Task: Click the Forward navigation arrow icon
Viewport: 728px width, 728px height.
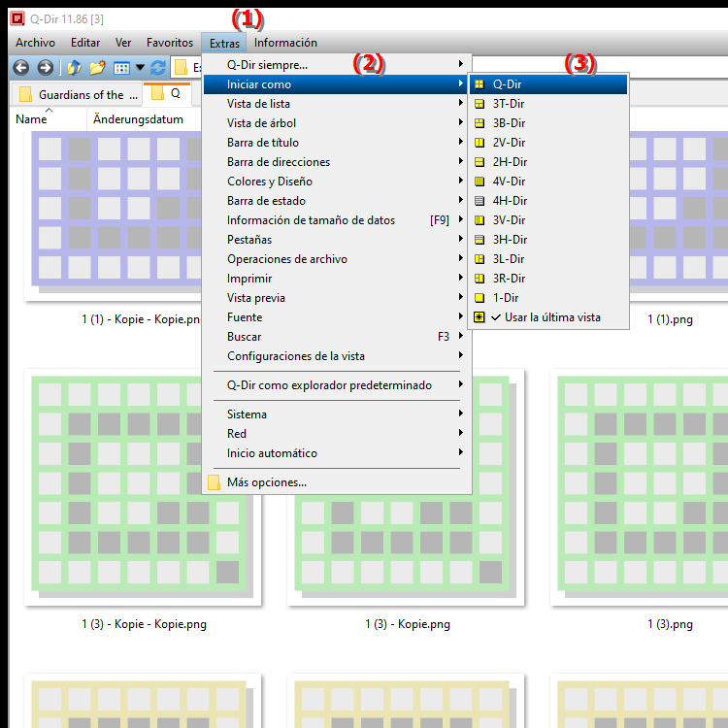Action: click(x=45, y=68)
